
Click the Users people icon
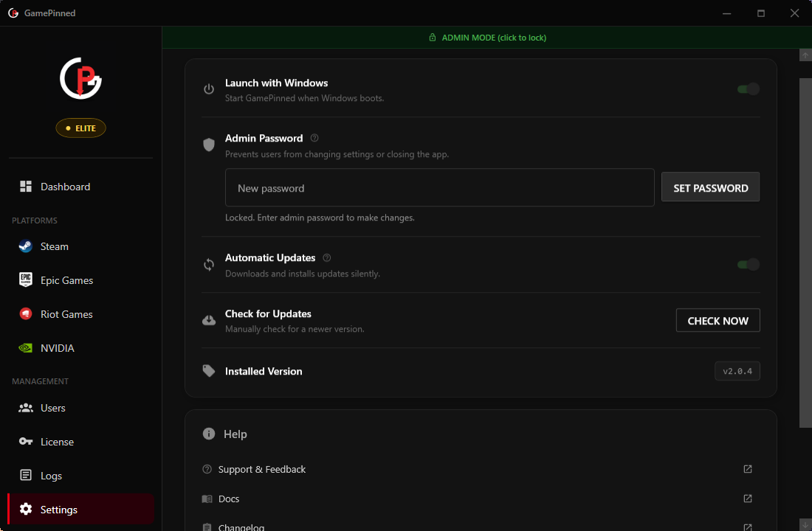point(25,408)
